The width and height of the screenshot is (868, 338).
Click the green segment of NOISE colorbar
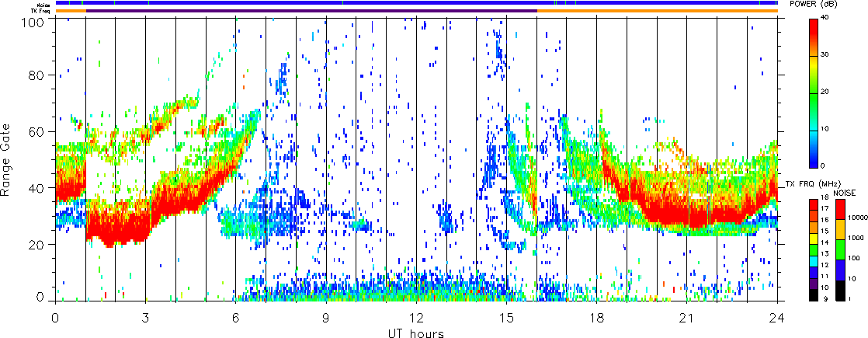click(x=838, y=249)
